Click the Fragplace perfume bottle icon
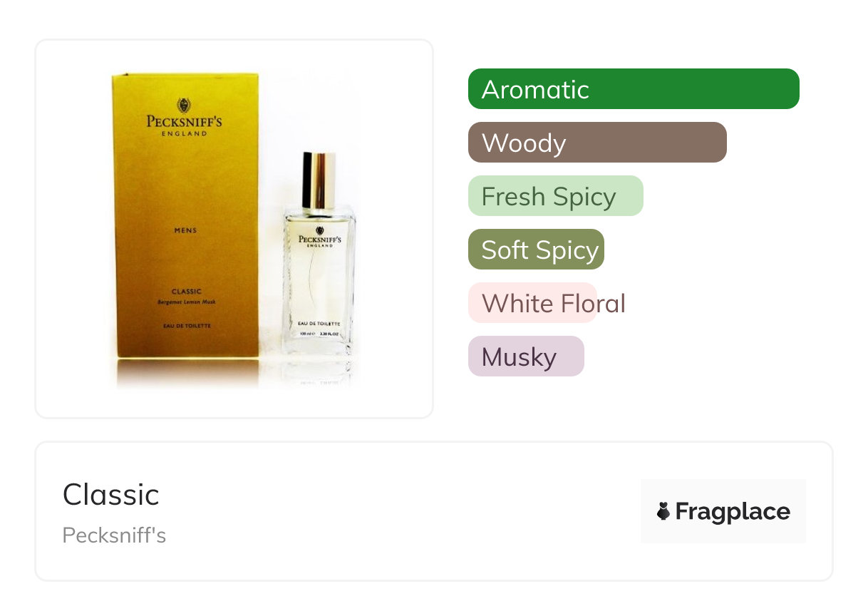 pos(663,511)
